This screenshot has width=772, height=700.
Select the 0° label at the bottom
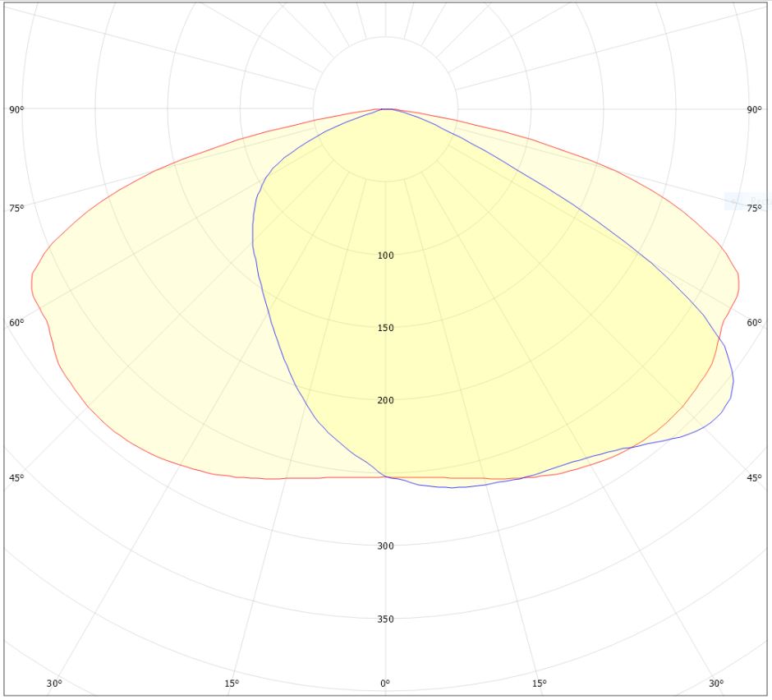(x=385, y=684)
